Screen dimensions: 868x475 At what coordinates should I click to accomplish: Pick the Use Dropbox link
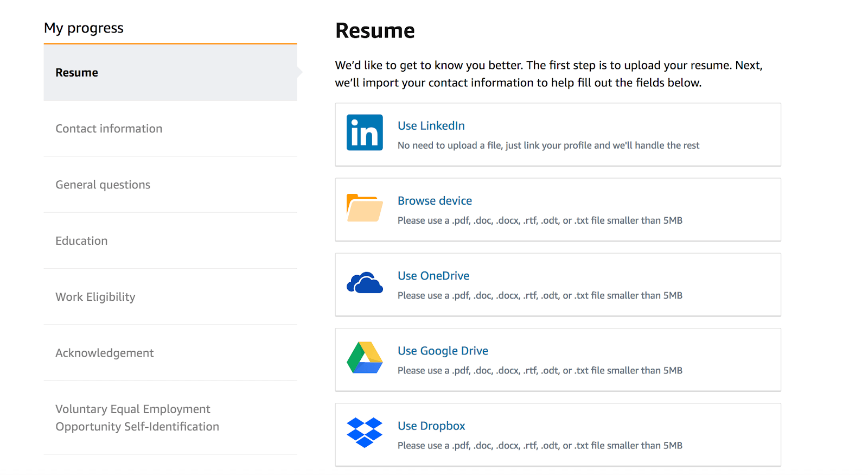coord(431,426)
